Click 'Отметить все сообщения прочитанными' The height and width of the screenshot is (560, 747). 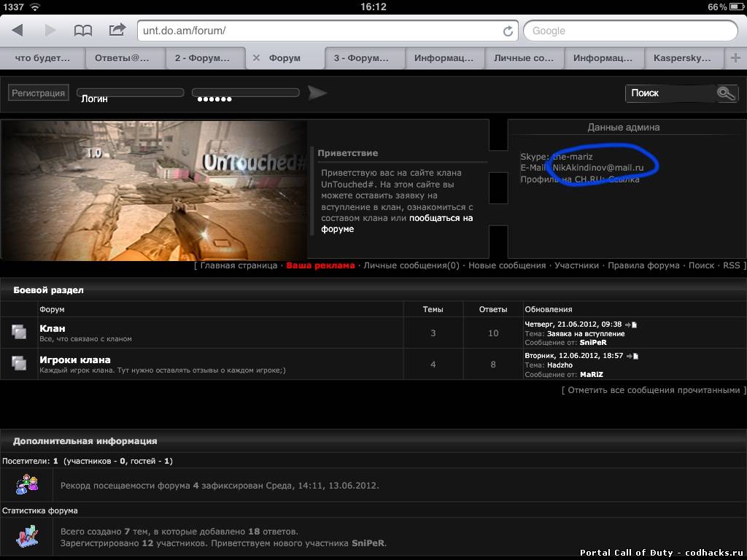click(x=654, y=391)
